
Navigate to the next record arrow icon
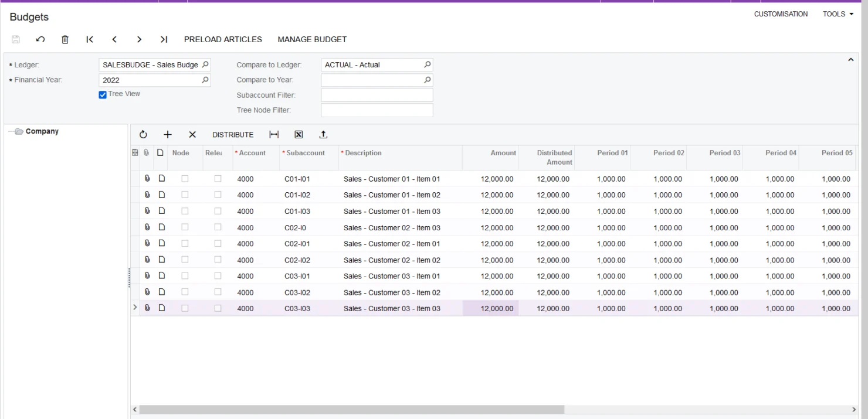click(139, 39)
